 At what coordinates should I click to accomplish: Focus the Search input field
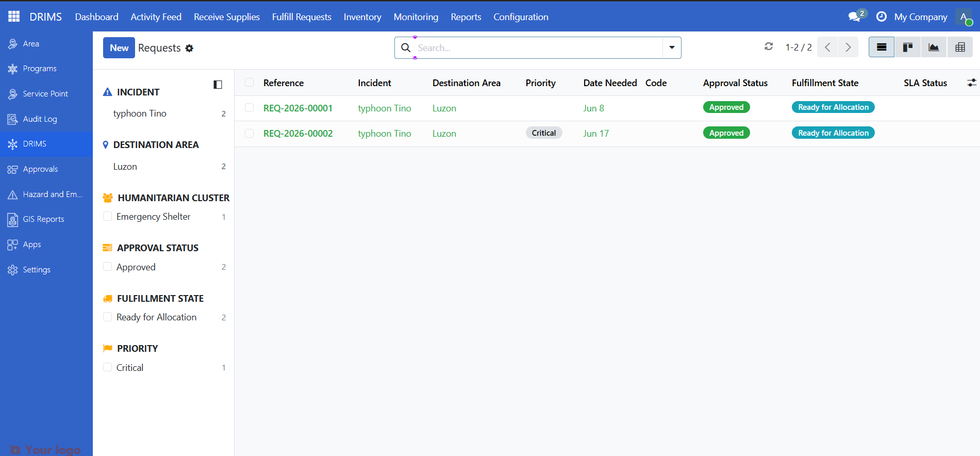pos(539,47)
